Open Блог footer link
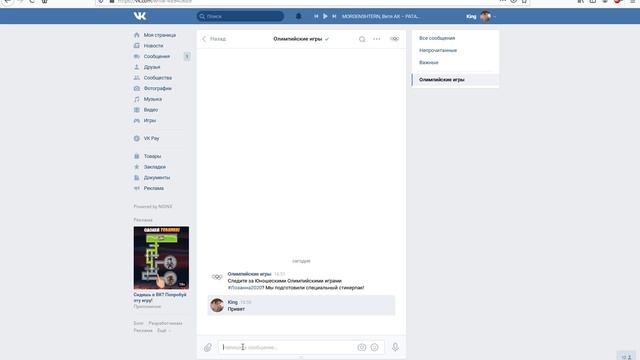This screenshot has height=360, width=640. coord(138,323)
